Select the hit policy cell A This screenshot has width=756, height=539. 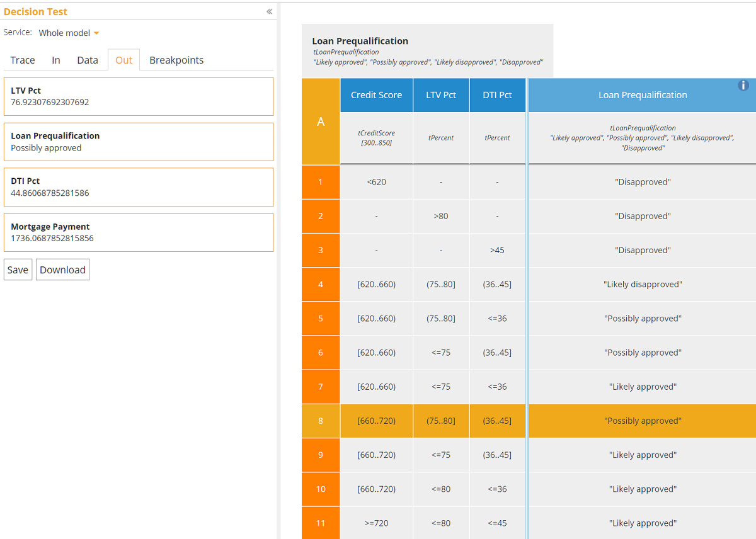click(321, 122)
